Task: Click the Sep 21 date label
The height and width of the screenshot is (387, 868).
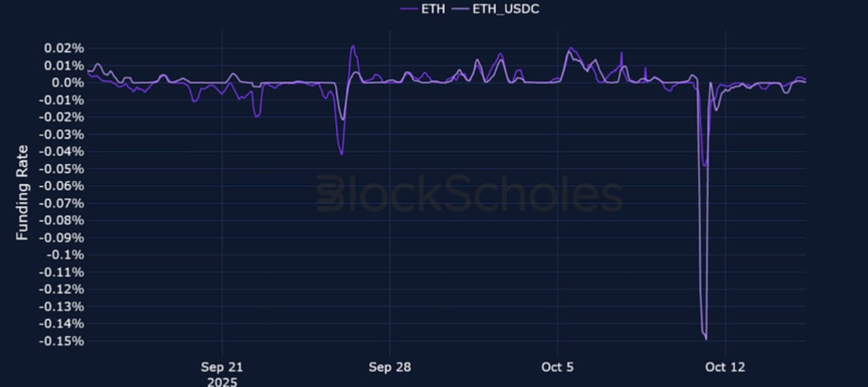Action: 222,367
